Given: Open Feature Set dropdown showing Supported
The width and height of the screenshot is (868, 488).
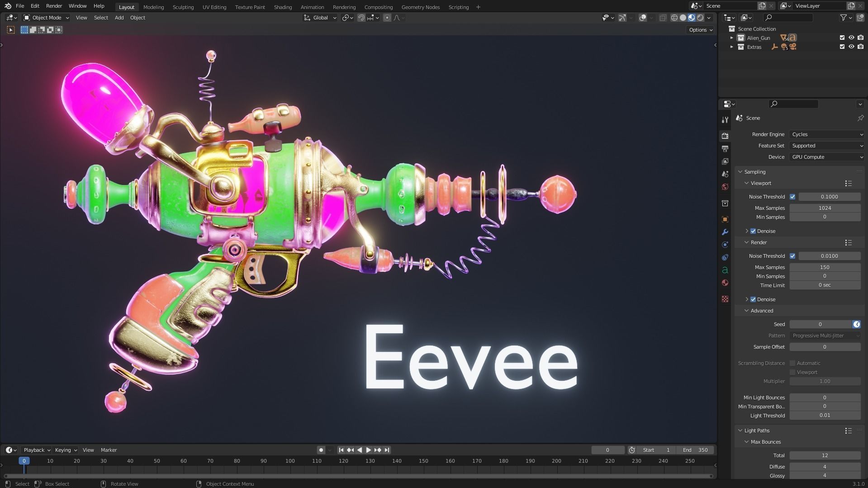Looking at the screenshot, I should point(827,146).
